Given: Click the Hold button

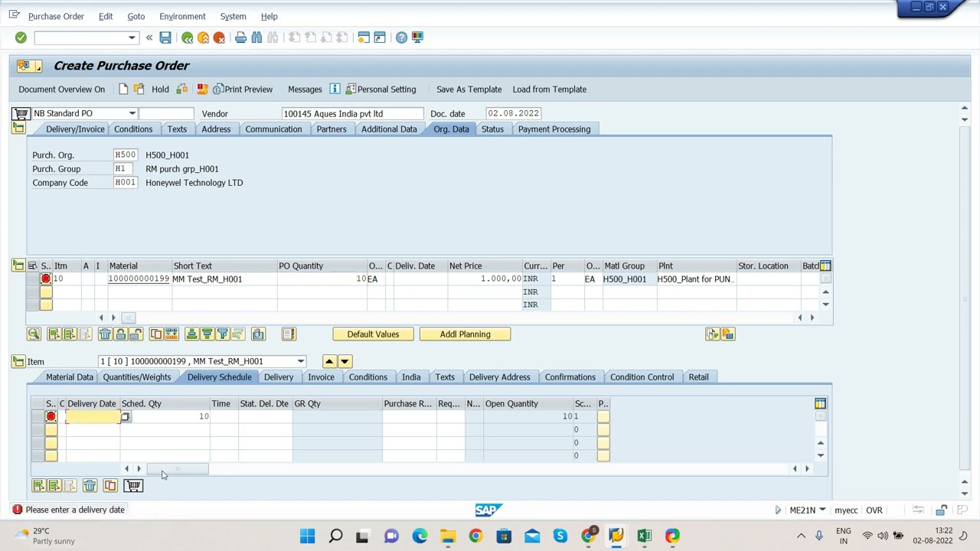Looking at the screenshot, I should click(x=160, y=90).
